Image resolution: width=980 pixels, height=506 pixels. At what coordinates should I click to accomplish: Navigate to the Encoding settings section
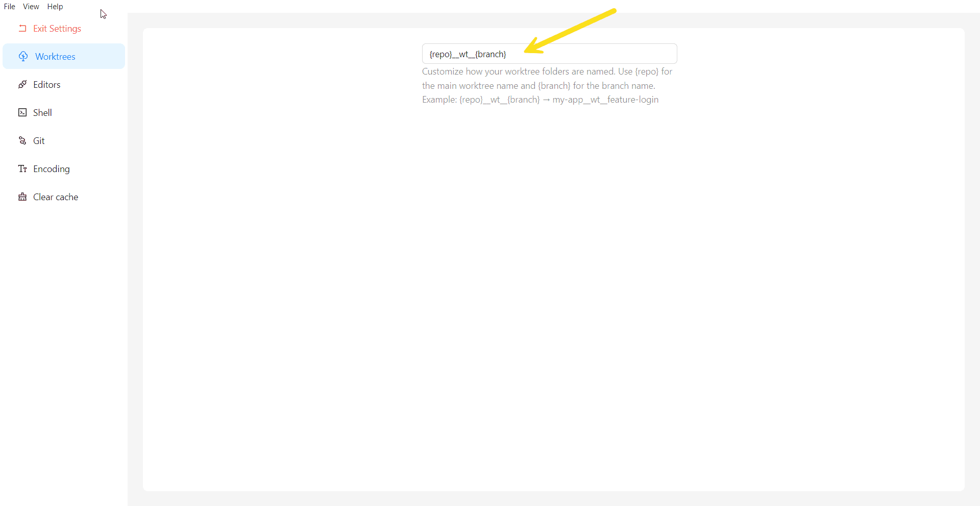(52, 169)
